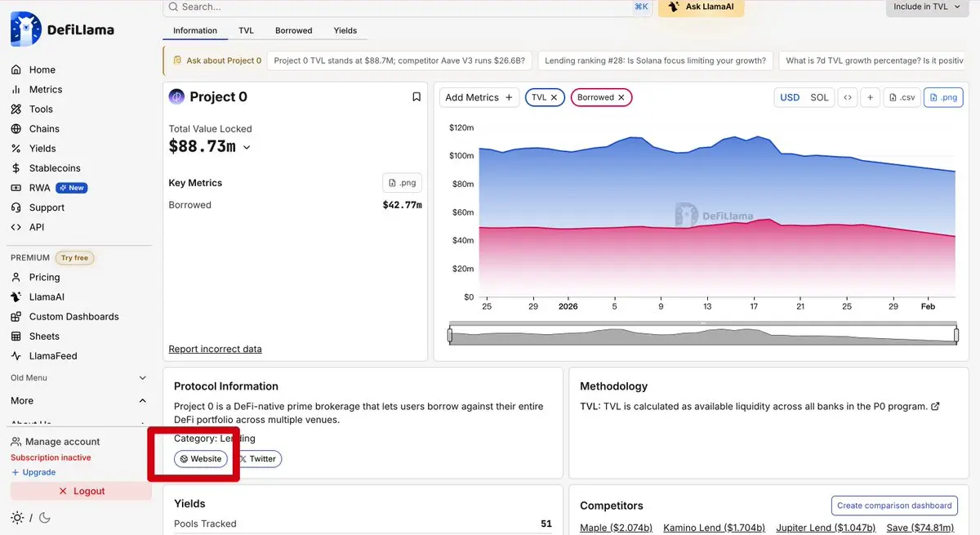Click the Logout button

(81, 491)
